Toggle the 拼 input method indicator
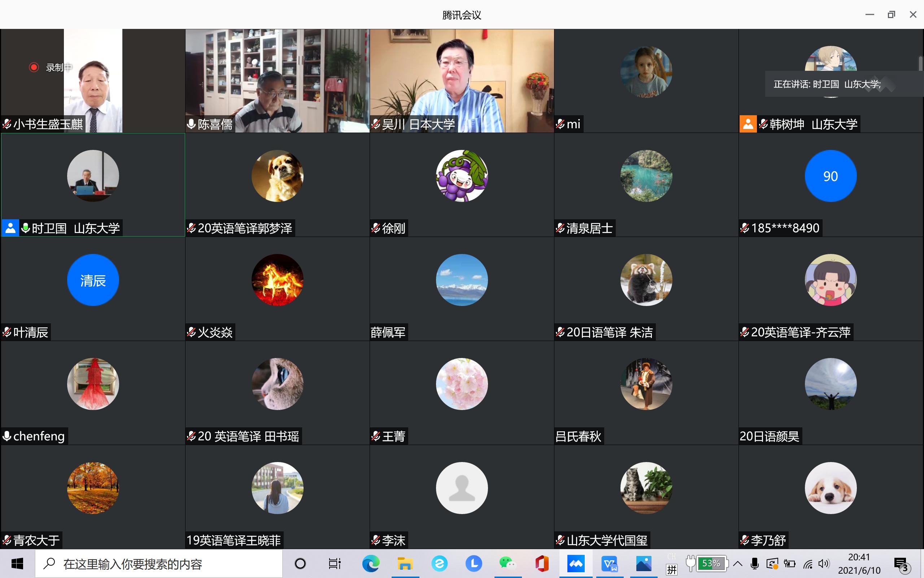This screenshot has height=578, width=924. click(672, 569)
